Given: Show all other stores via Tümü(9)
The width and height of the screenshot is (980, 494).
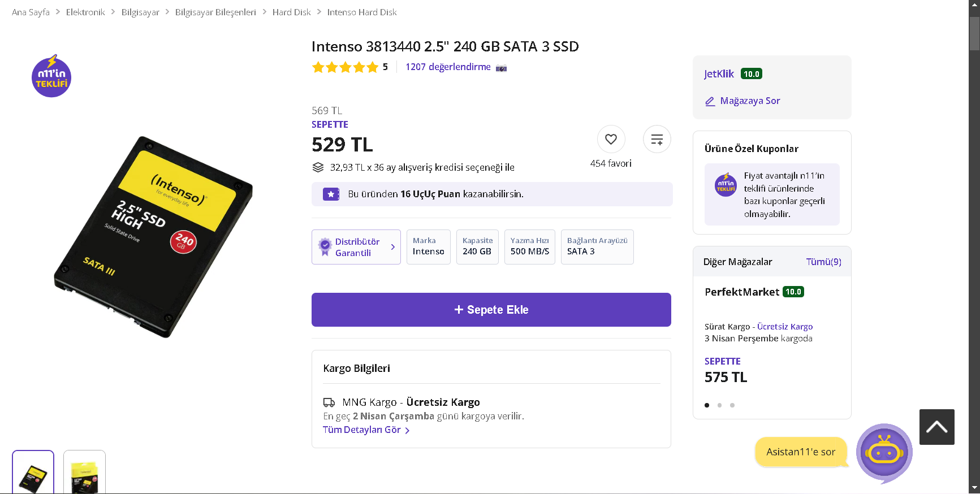Looking at the screenshot, I should coord(823,262).
